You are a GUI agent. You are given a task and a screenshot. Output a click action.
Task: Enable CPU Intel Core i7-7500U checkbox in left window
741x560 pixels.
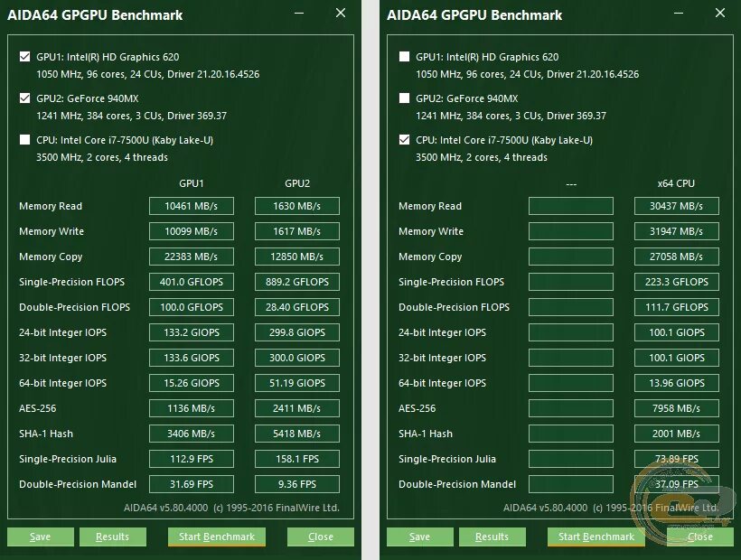[25, 140]
